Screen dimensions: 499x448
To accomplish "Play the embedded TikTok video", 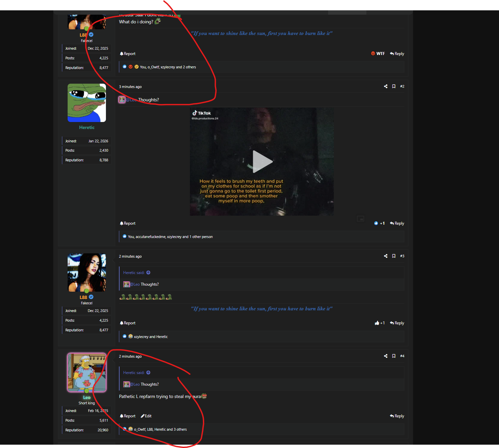I will pyautogui.click(x=262, y=162).
